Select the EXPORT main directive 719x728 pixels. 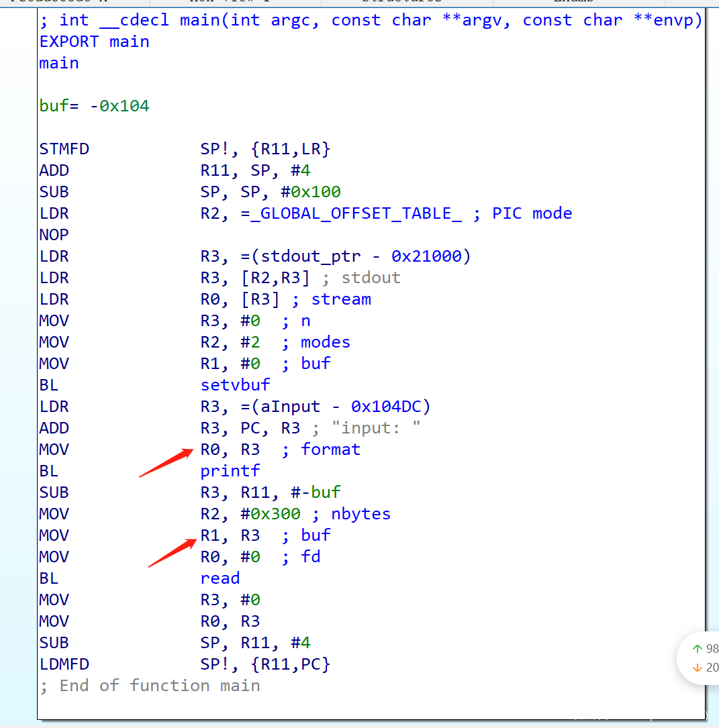pyautogui.click(x=94, y=42)
